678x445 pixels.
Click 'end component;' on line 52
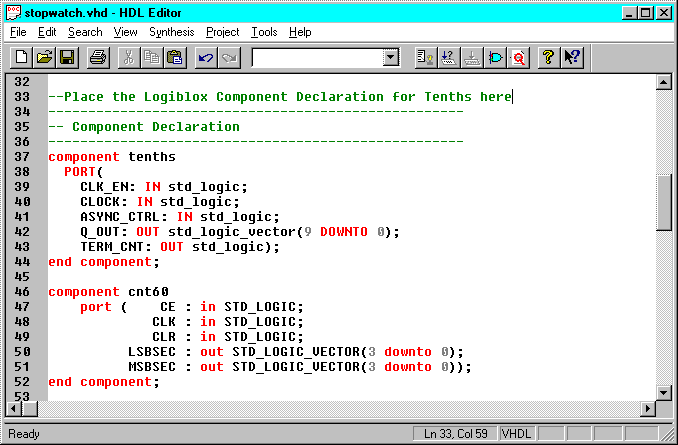click(104, 382)
